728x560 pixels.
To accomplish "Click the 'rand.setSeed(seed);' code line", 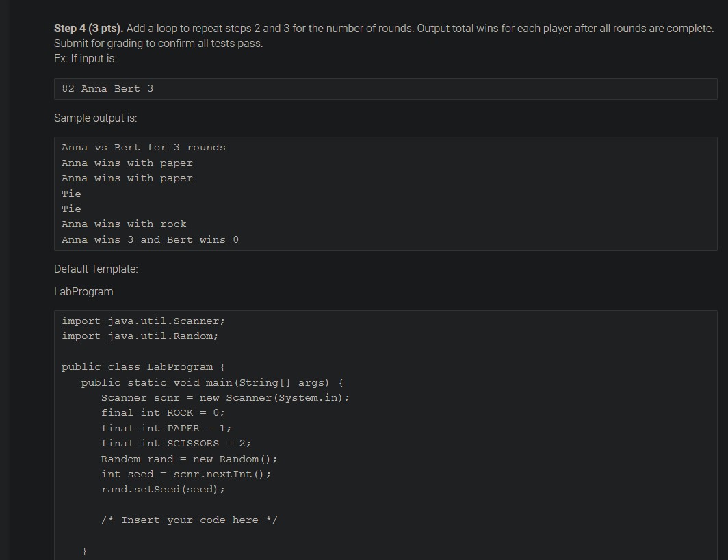I will pos(163,490).
